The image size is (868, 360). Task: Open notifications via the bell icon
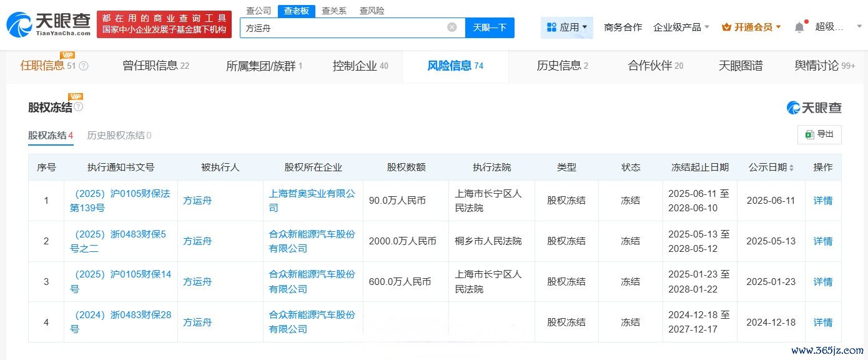[799, 27]
